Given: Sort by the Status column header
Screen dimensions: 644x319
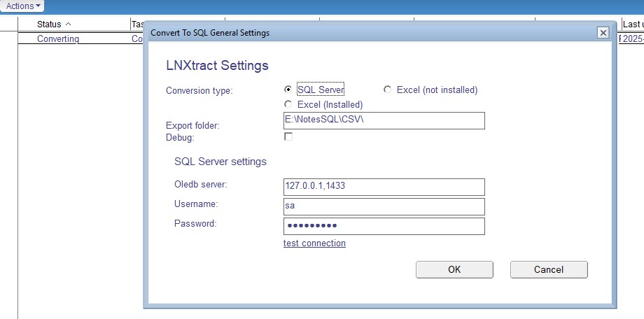Looking at the screenshot, I should (53, 24).
